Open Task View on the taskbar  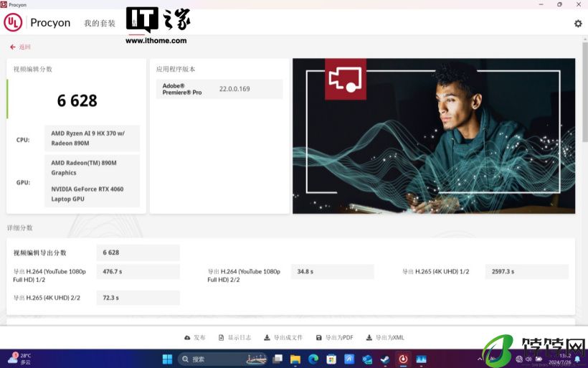point(278,359)
